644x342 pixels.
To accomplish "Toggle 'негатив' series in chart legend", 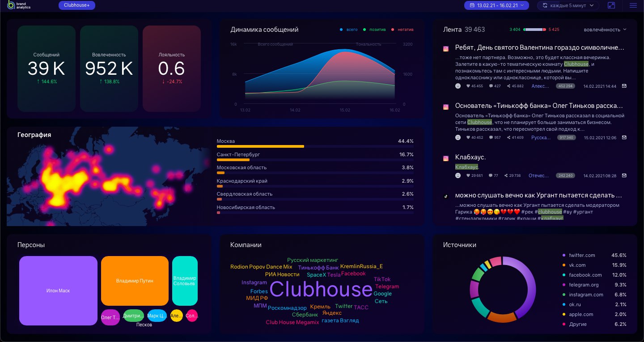I will click(402, 30).
